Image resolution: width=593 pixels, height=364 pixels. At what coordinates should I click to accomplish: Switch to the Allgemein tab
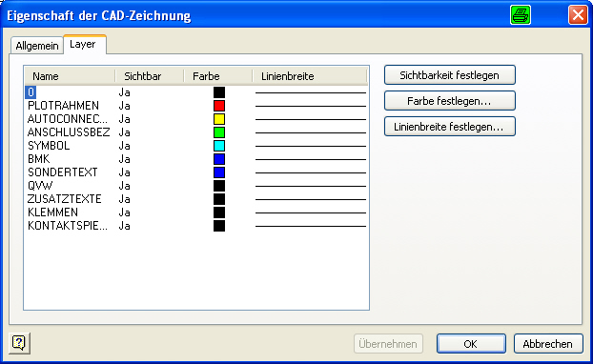(x=37, y=46)
